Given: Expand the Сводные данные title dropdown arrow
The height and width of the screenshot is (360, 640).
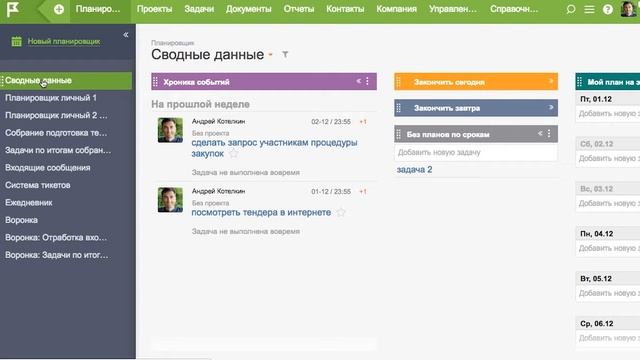Looking at the screenshot, I should pos(270,55).
